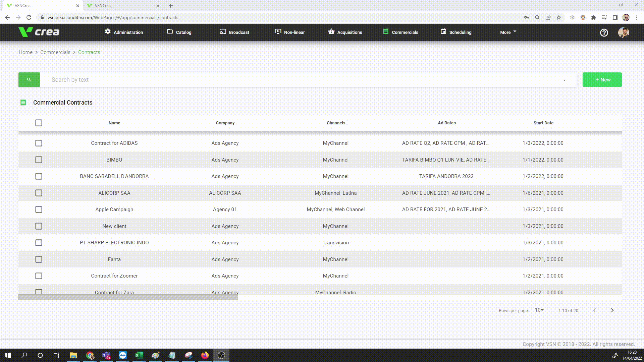This screenshot has width=644, height=362.
Task: Click the Vcrea logo
Action: [x=39, y=32]
